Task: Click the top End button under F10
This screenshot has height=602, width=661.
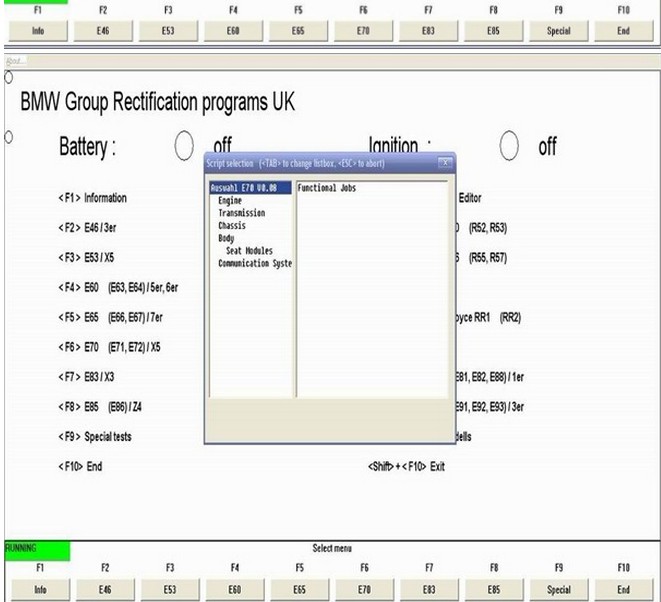Action: pyautogui.click(x=623, y=31)
